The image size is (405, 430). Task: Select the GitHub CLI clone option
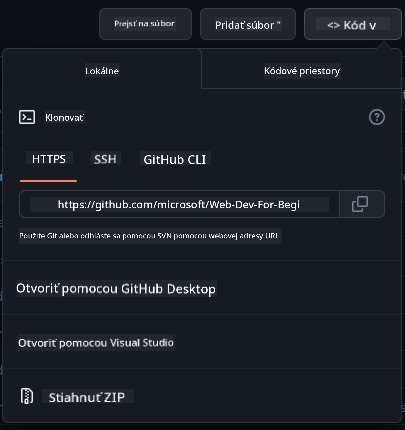(x=175, y=159)
